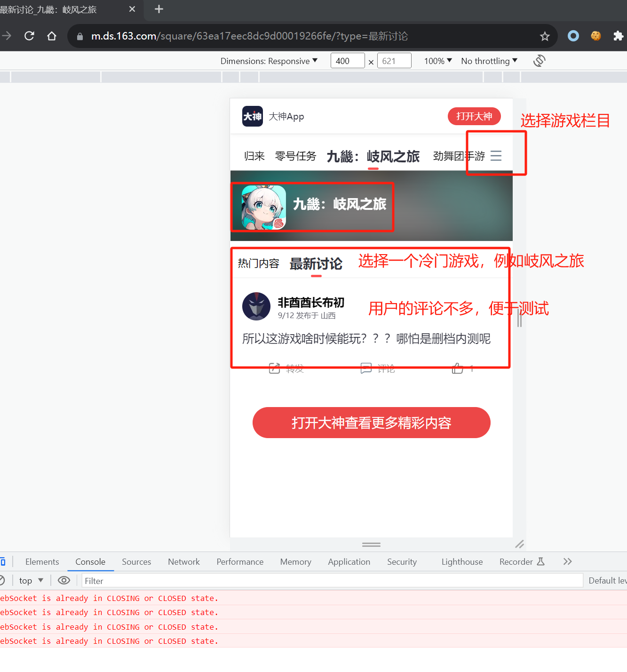Click the forward navigation arrow
The width and height of the screenshot is (627, 672).
pyautogui.click(x=6, y=36)
